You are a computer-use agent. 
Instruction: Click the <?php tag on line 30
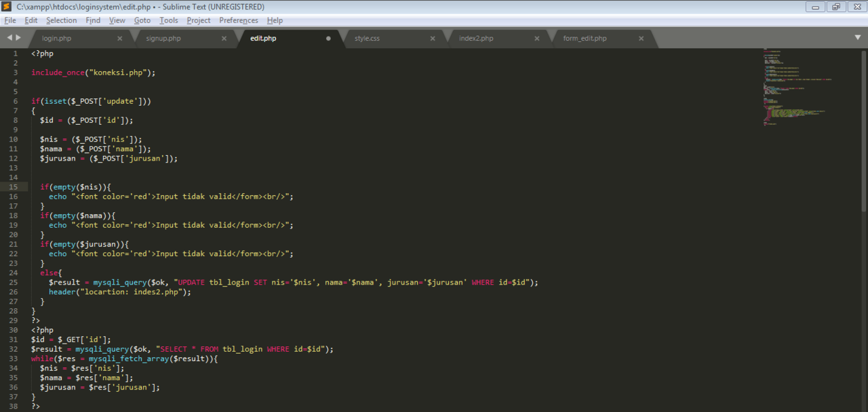[x=42, y=330]
